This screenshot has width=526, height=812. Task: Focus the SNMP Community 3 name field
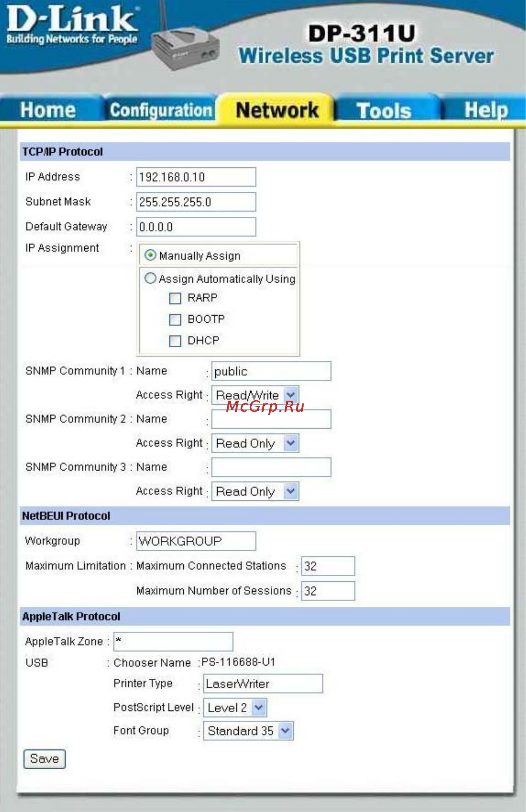(271, 467)
